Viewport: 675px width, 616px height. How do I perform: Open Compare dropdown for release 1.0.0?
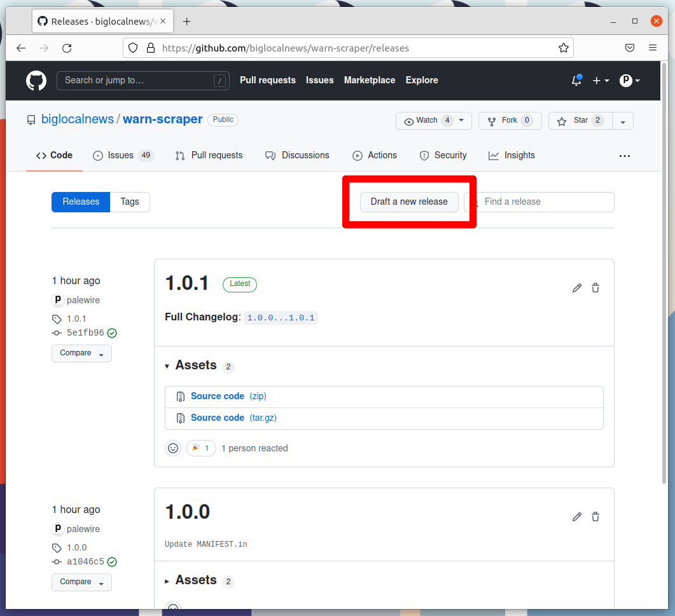82,582
